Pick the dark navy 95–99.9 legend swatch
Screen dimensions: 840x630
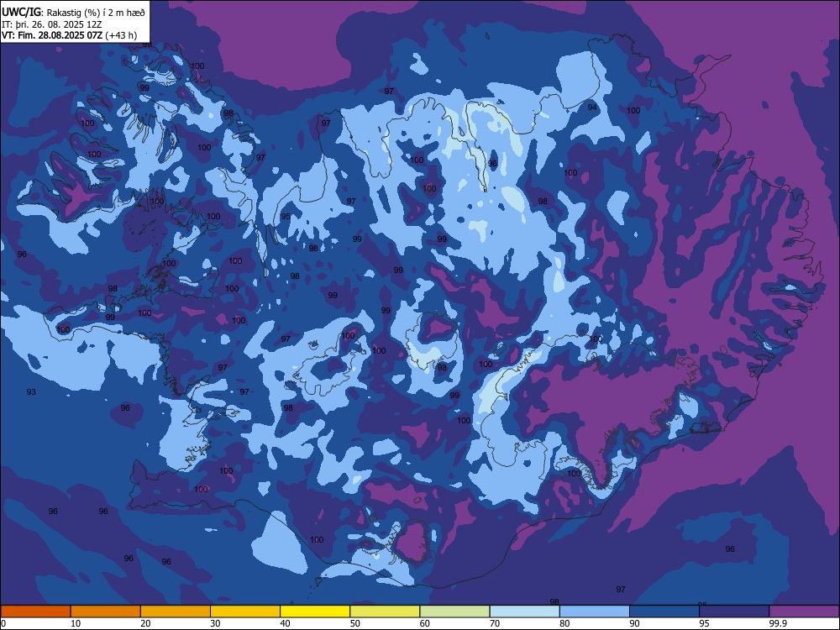(x=734, y=612)
